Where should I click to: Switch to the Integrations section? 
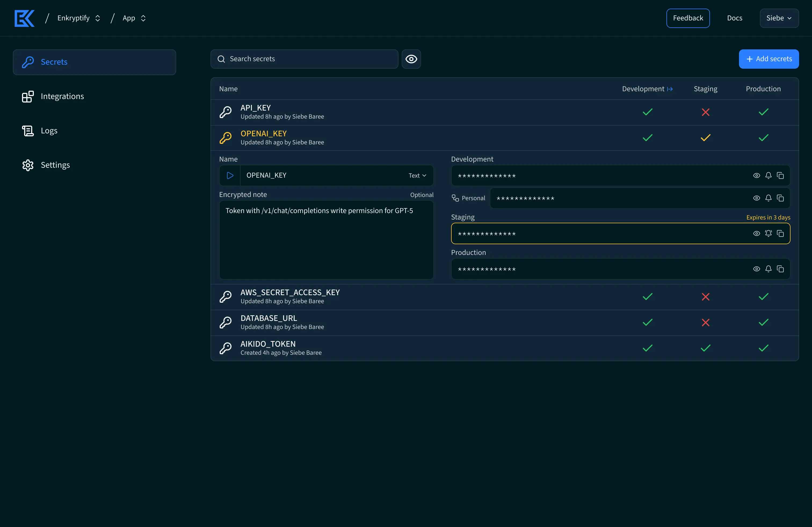[63, 96]
